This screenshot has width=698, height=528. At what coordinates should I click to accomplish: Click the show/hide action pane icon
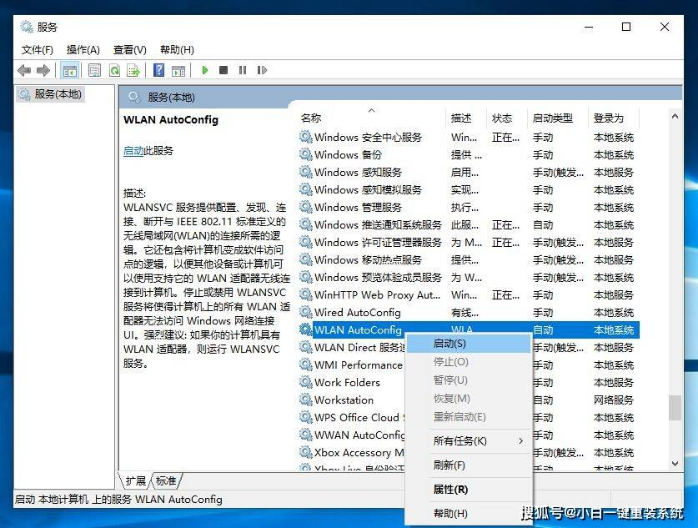point(178,70)
